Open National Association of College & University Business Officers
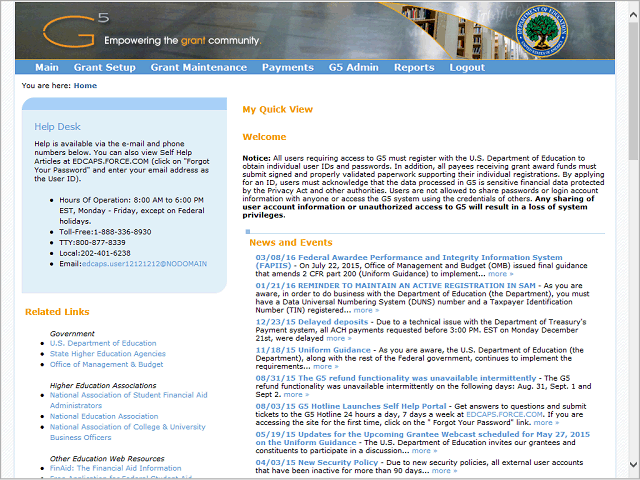Image resolution: width=640 pixels, height=480 pixels. tap(128, 432)
